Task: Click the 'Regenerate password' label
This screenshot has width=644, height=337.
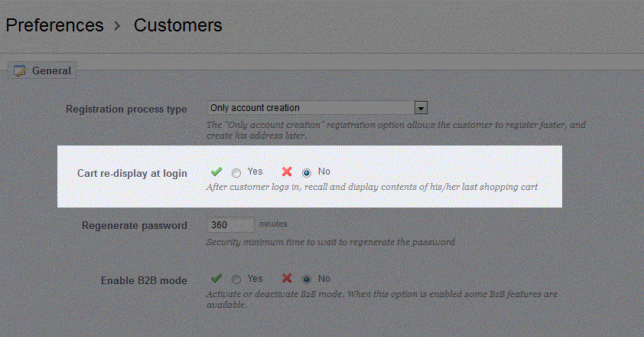Action: 135,226
